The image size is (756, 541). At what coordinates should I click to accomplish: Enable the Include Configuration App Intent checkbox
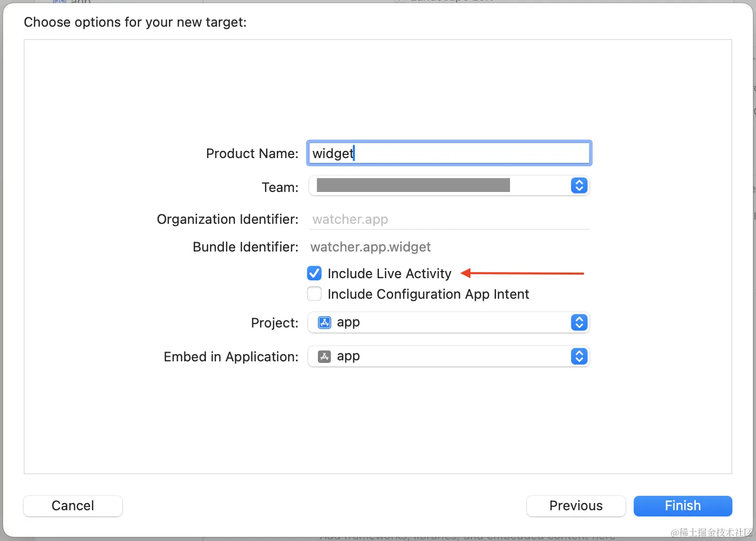click(314, 294)
